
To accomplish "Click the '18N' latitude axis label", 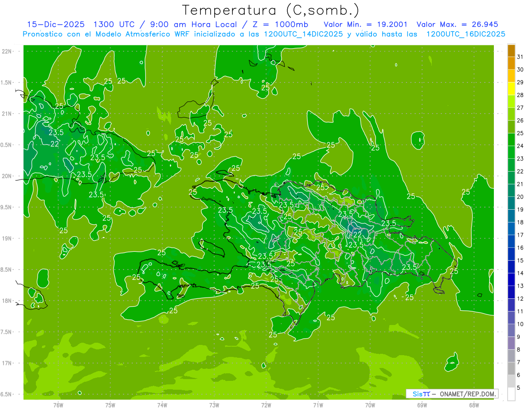I will click(x=8, y=301).
